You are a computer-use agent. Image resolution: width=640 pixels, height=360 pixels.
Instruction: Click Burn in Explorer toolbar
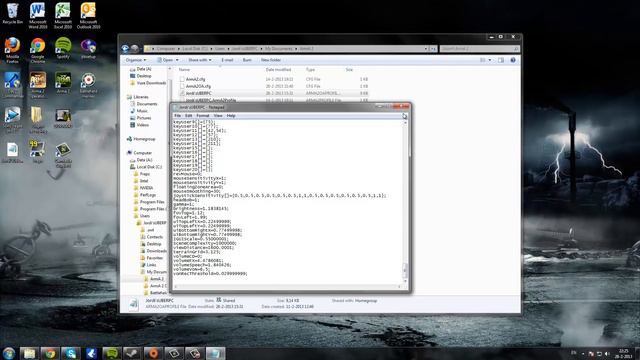(x=247, y=60)
